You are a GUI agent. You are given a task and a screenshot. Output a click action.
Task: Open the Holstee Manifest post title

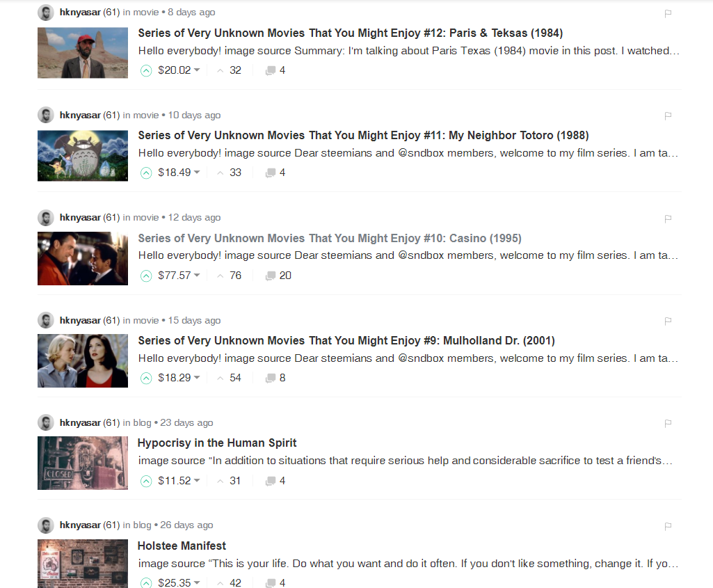pyautogui.click(x=182, y=546)
